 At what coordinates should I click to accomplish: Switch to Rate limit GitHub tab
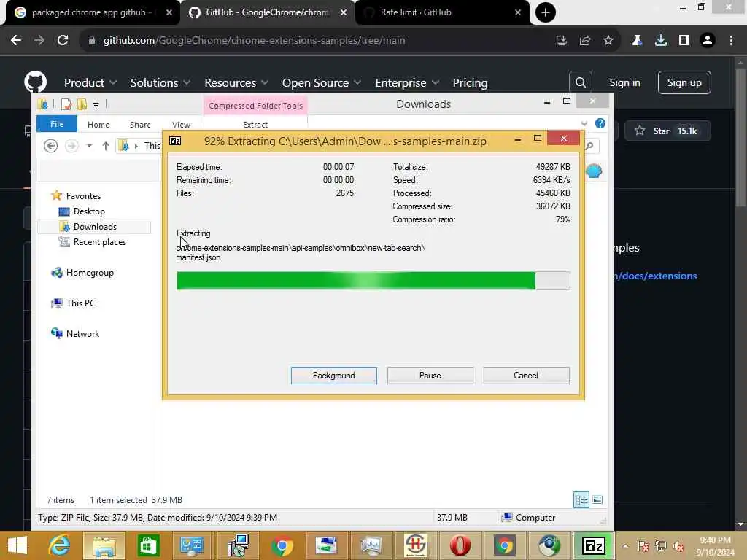coord(442,12)
